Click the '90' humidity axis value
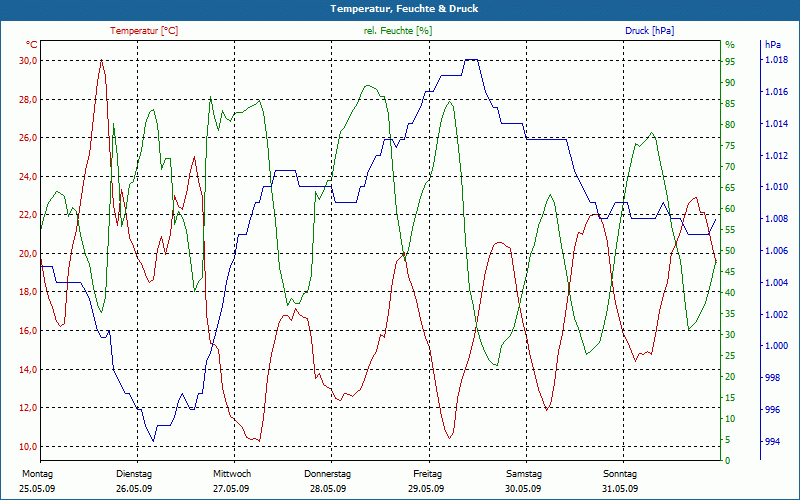 pos(730,82)
